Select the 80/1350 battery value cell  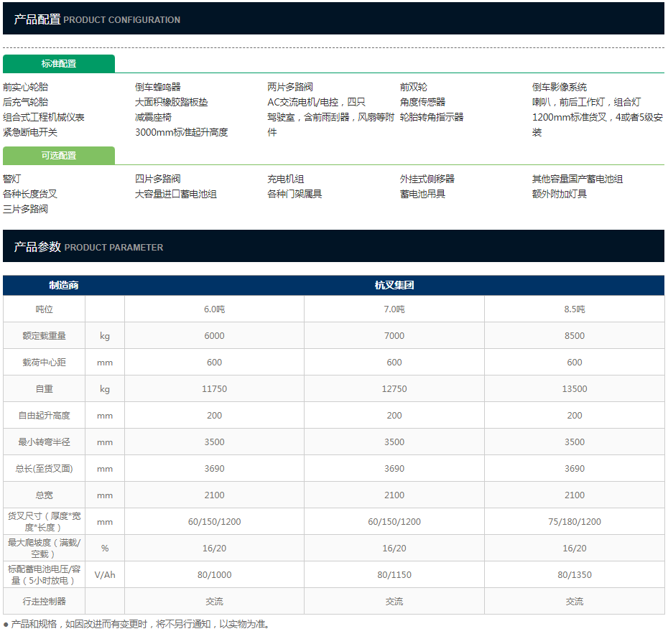(575, 575)
